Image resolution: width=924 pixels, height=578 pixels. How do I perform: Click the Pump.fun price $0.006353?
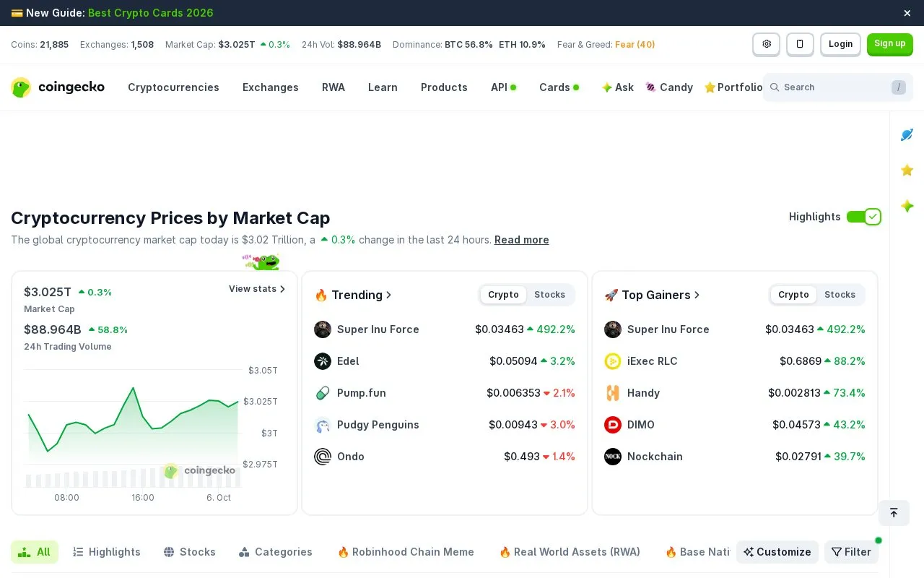click(x=513, y=393)
